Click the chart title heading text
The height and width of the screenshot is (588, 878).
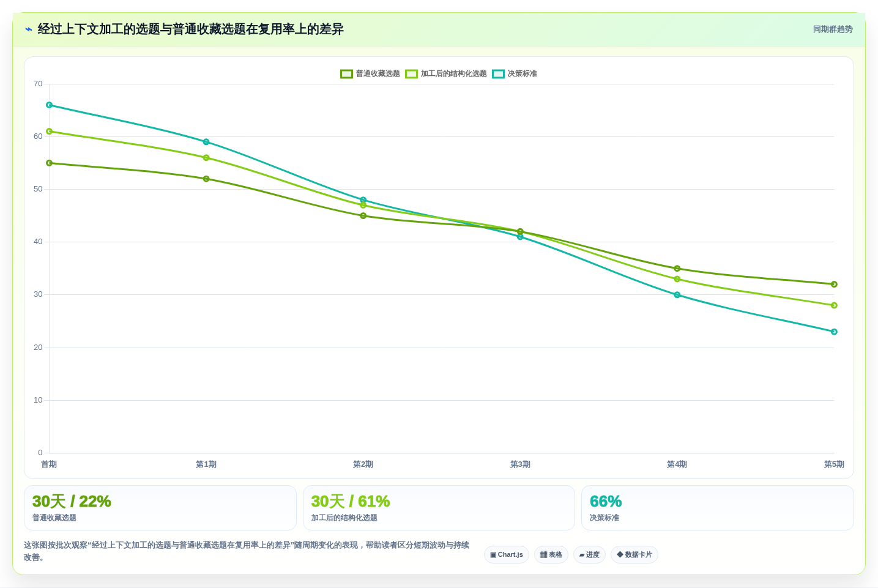(x=191, y=29)
